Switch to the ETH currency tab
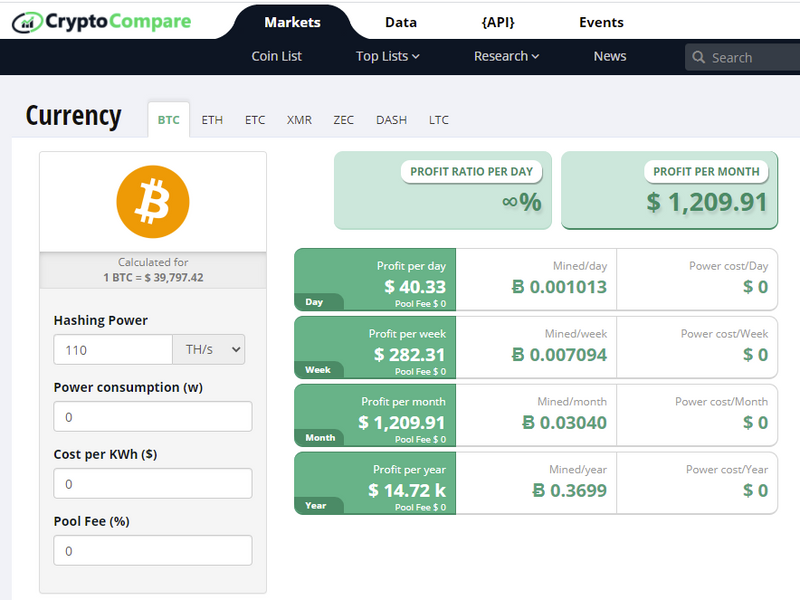800x600 pixels. [212, 120]
